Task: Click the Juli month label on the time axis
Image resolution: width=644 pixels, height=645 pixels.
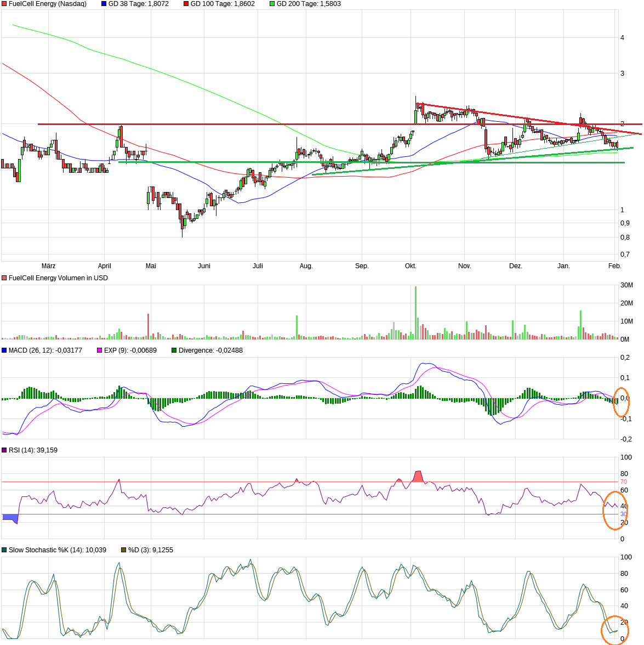Action: click(x=258, y=266)
